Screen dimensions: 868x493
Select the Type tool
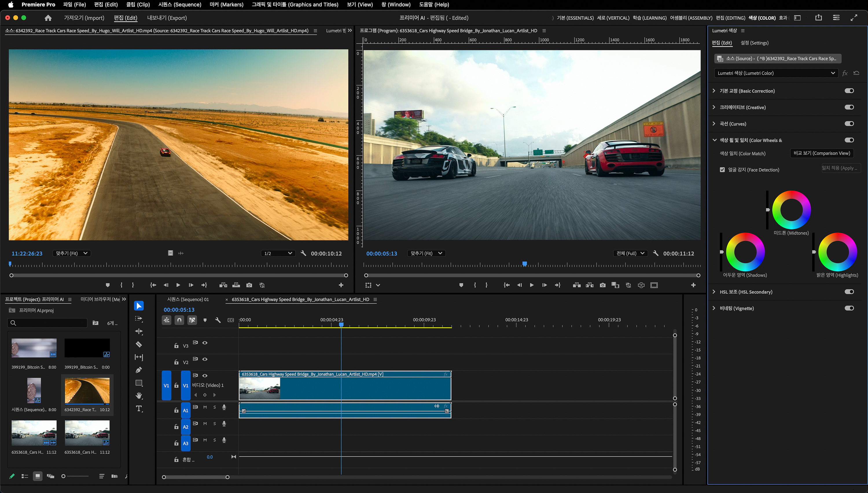tap(139, 409)
